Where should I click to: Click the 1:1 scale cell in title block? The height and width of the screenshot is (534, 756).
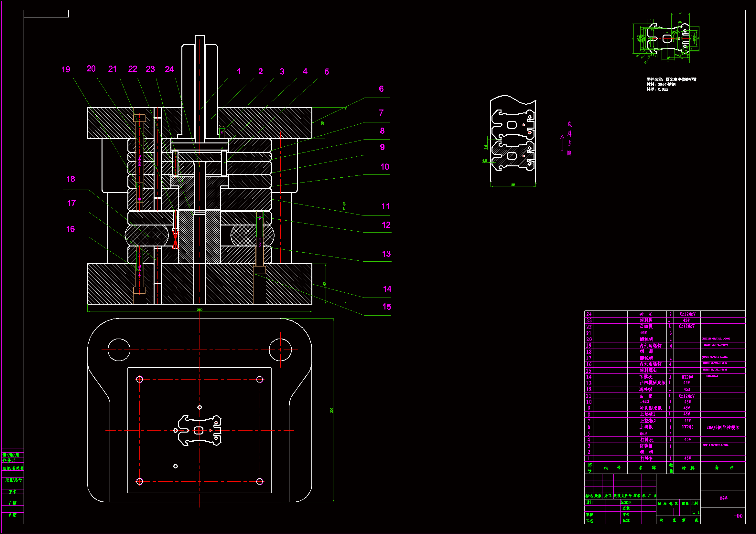pyautogui.click(x=696, y=512)
